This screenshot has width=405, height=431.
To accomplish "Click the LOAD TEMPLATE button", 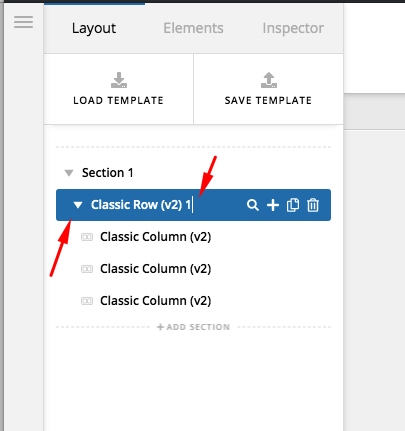I will tap(119, 89).
